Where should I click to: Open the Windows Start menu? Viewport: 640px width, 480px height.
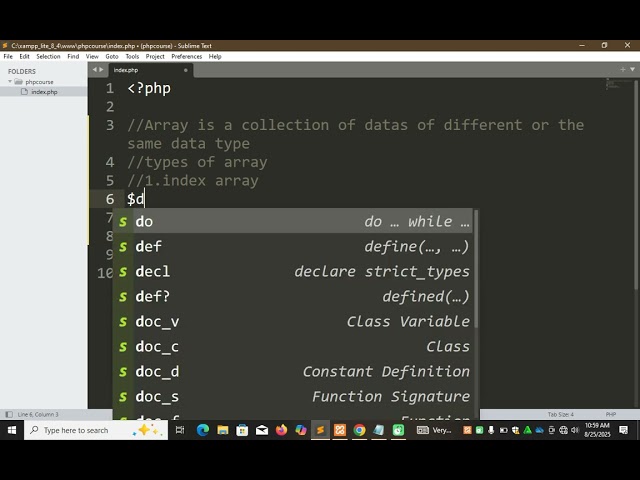tap(12, 430)
